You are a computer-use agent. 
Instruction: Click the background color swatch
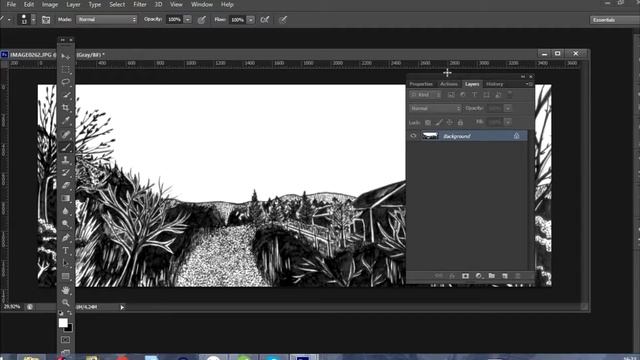coord(69,328)
